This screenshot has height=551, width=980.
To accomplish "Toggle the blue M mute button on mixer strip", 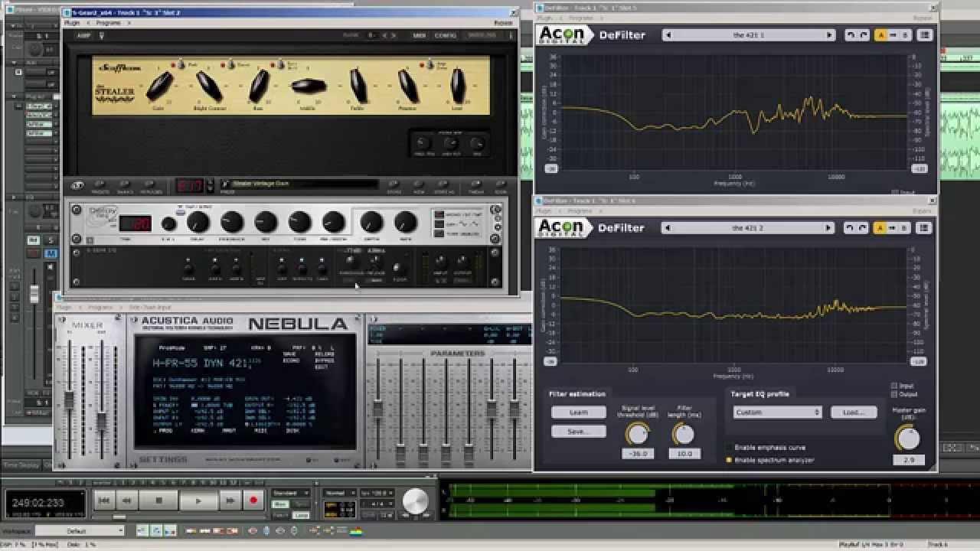I will tap(51, 253).
